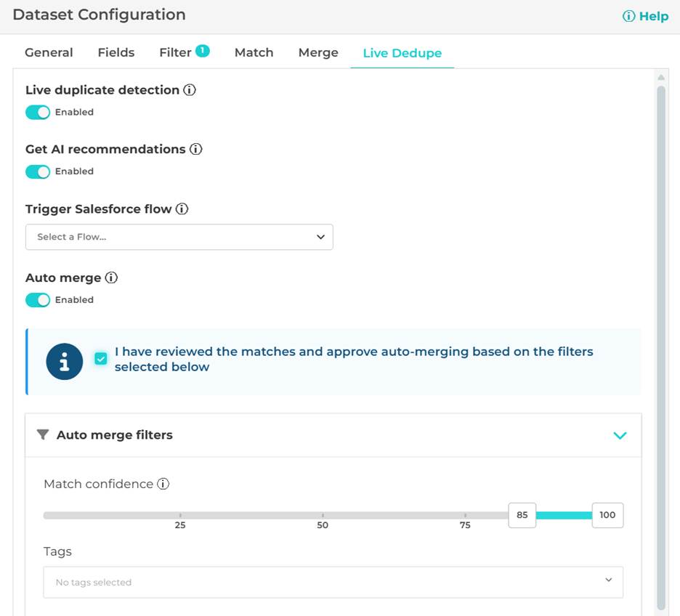Click the vertical scrollbar on the right
The image size is (680, 616).
(x=661, y=341)
